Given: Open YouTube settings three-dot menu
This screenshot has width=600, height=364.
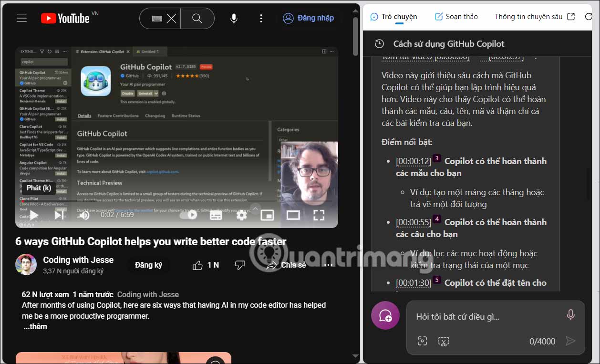Looking at the screenshot, I should click(261, 18).
